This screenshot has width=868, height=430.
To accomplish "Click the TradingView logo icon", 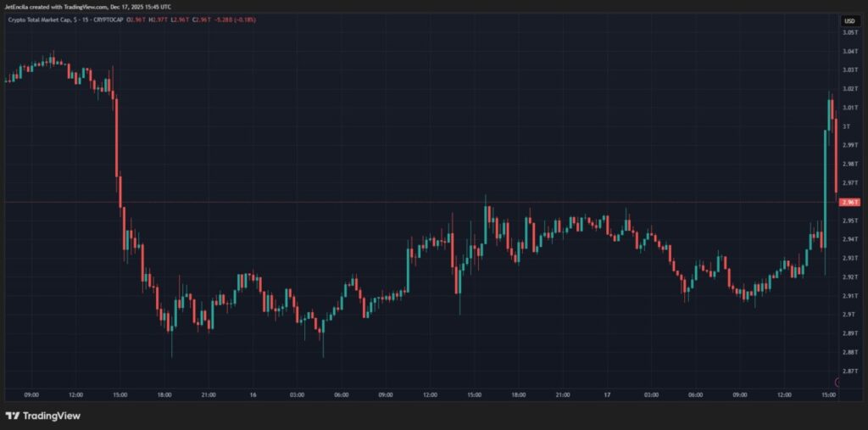I will click(x=12, y=416).
